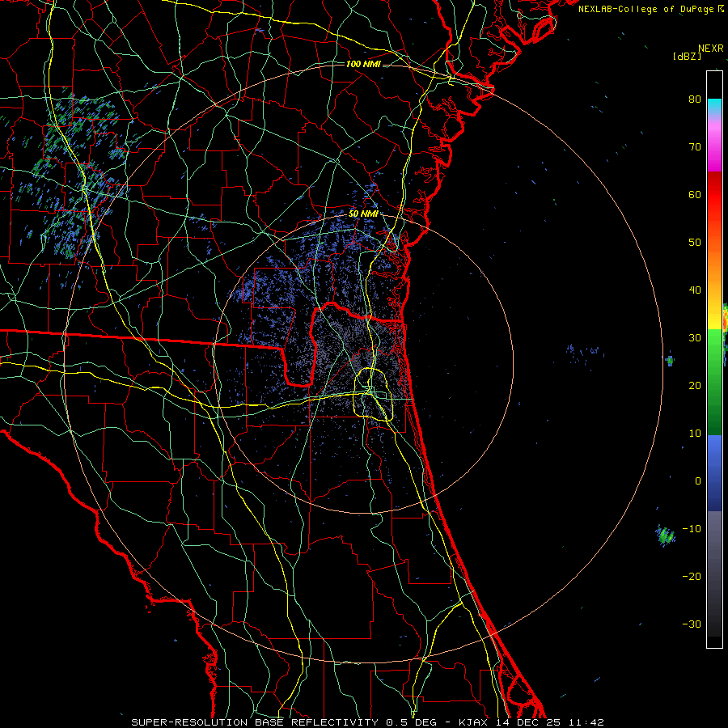Click the [dBZ] units label
Viewport: 728px width, 728px height.
[687, 56]
